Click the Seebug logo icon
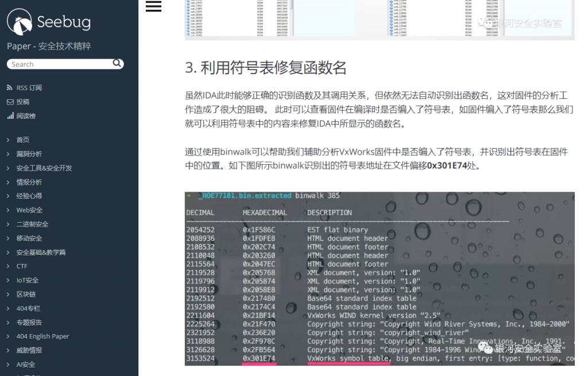 click(x=19, y=22)
